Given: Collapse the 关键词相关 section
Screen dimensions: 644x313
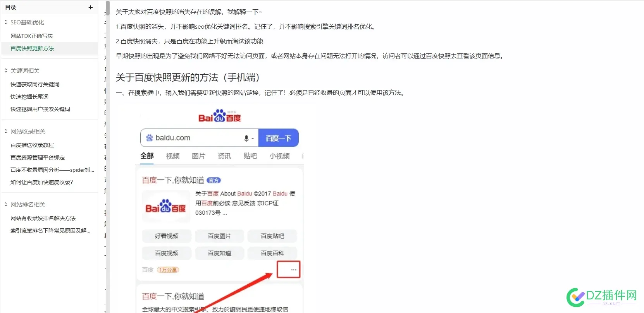Looking at the screenshot, I should (x=6, y=71).
